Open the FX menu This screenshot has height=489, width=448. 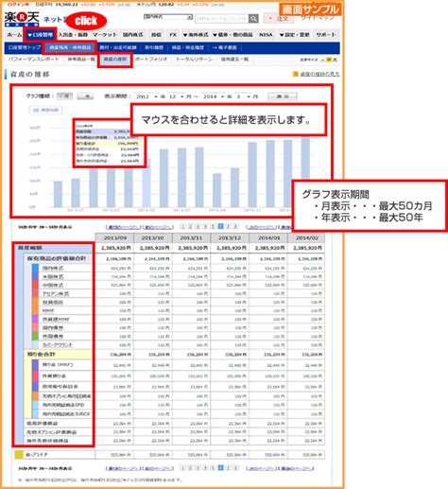(173, 35)
